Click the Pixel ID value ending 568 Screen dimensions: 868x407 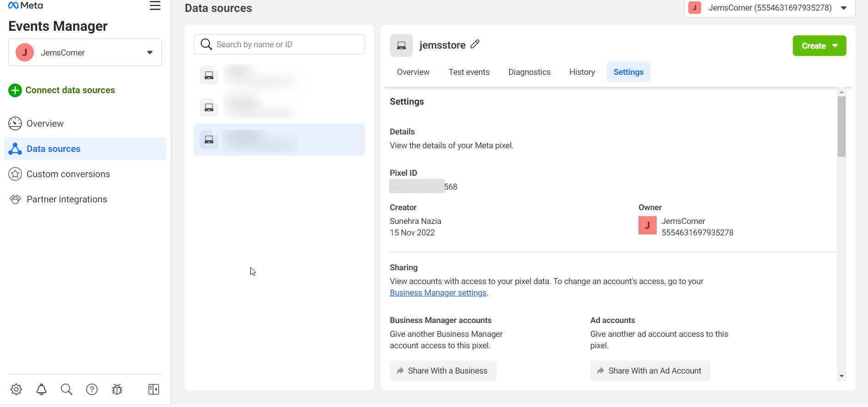point(423,187)
